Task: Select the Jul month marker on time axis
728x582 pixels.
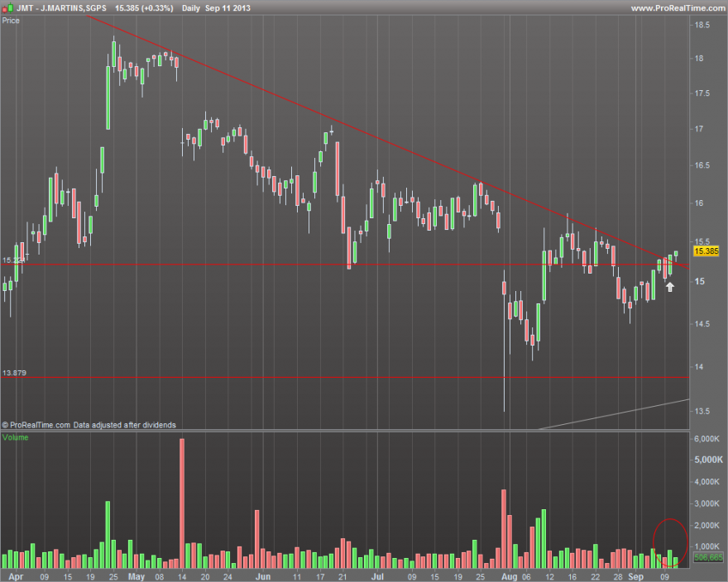Action: 377,576
